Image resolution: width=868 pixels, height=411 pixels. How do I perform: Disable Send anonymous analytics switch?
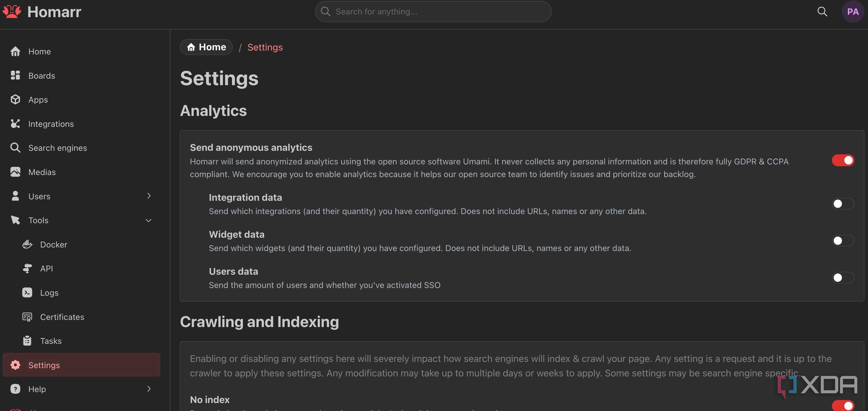(x=843, y=160)
